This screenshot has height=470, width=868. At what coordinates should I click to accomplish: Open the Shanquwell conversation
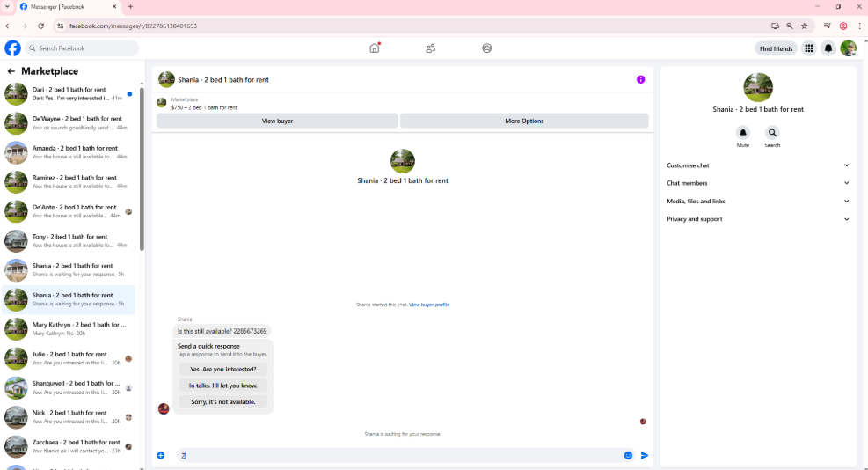click(69, 388)
